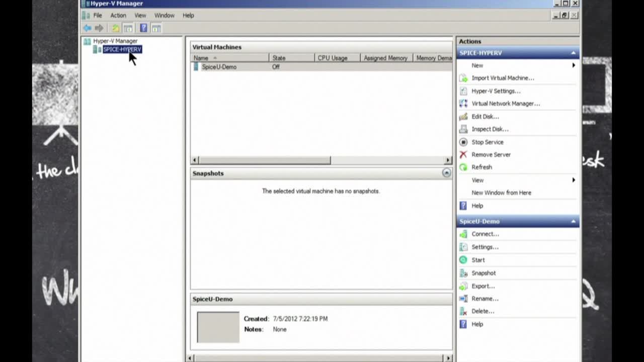This screenshot has width=644, height=362.
Task: Open the Window menu
Action: click(165, 16)
